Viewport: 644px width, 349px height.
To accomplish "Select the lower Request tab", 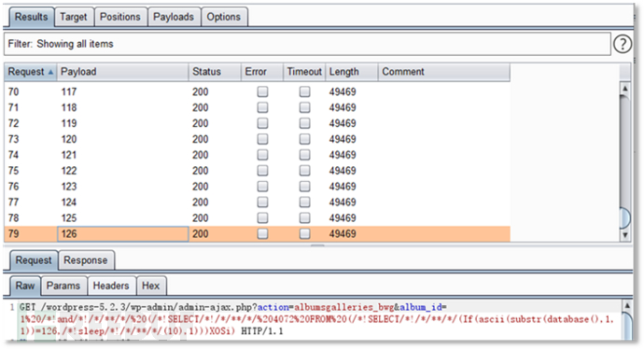I will click(x=34, y=260).
